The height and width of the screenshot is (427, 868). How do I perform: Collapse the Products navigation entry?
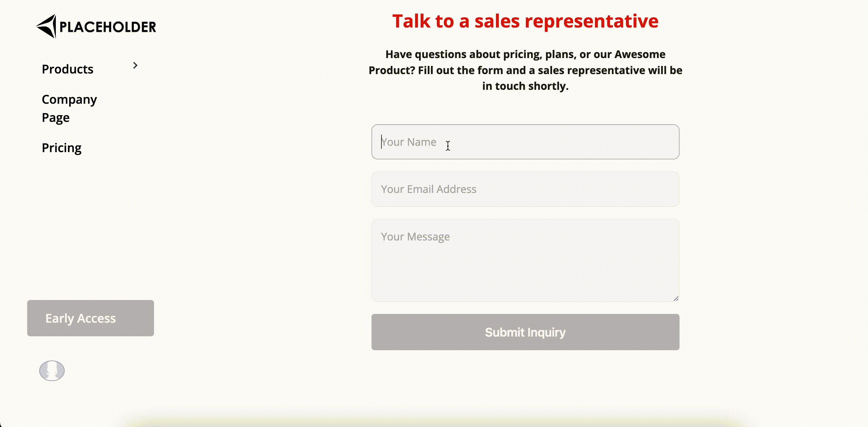[x=136, y=65]
